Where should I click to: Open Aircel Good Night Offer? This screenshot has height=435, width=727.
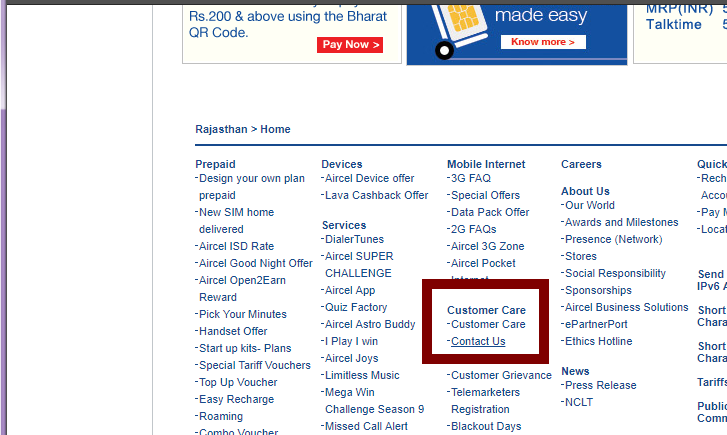255,263
